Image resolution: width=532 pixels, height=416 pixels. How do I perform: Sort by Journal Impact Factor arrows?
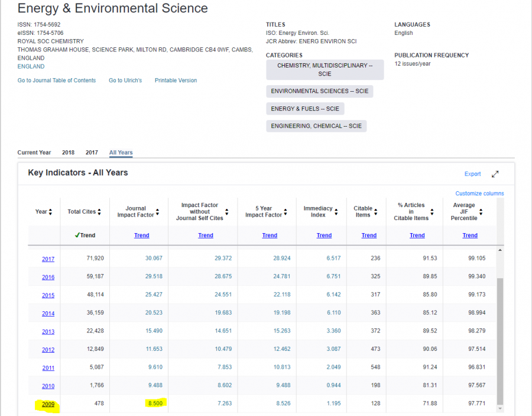pyautogui.click(x=158, y=212)
